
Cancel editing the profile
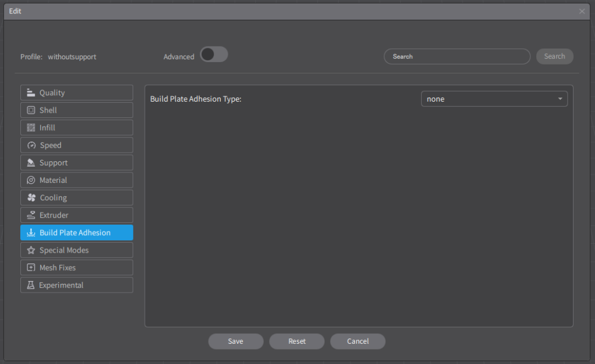click(x=357, y=341)
